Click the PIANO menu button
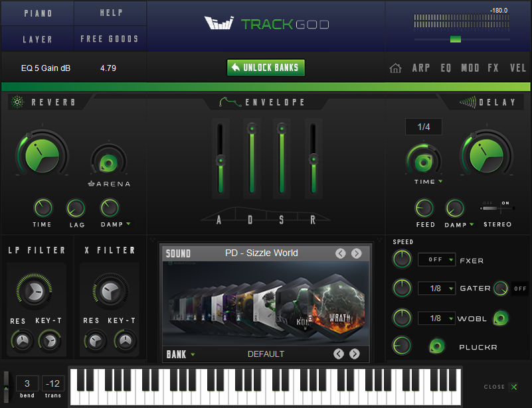This screenshot has height=408, width=532. point(38,13)
